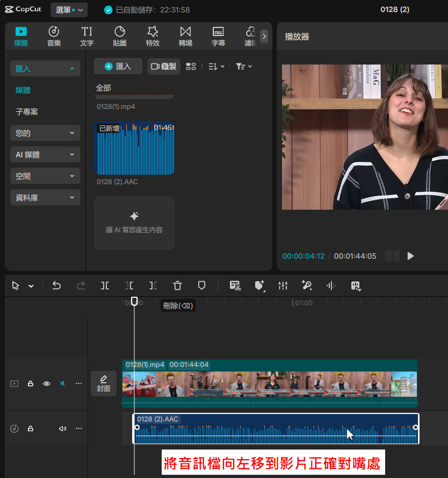Image resolution: width=448 pixels, height=478 pixels.
Task: Open the audio mixer sliders icon
Action: (283, 286)
